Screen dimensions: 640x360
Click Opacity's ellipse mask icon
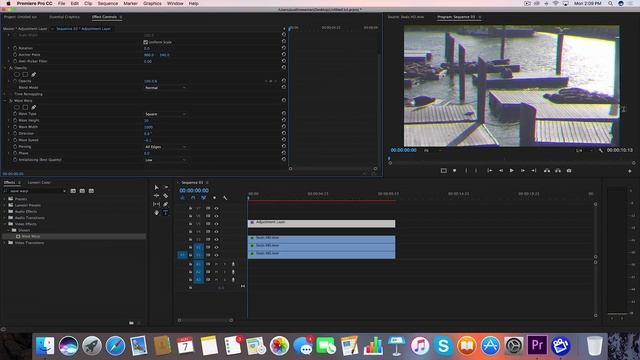[x=17, y=75]
